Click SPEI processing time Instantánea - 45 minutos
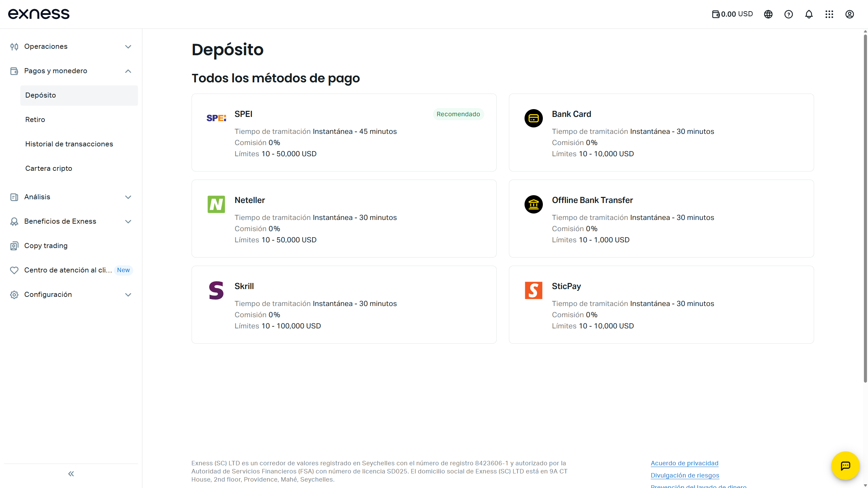 click(316, 131)
